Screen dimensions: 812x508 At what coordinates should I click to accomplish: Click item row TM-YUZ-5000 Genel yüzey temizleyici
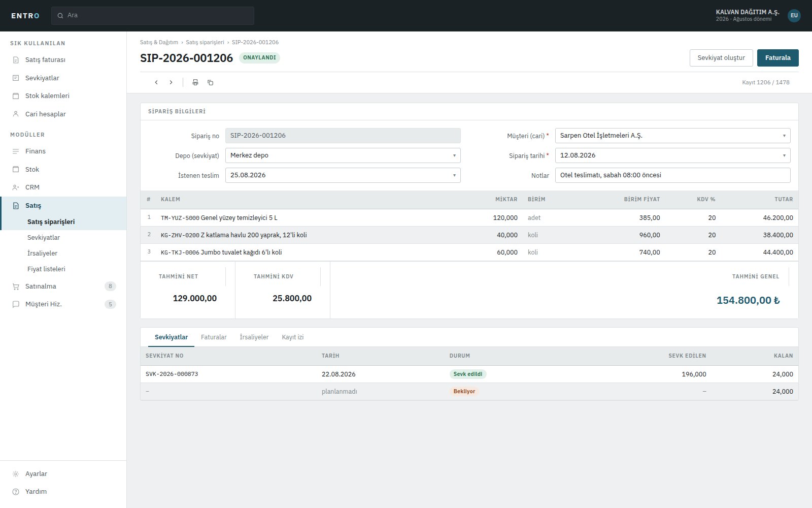coord(469,218)
